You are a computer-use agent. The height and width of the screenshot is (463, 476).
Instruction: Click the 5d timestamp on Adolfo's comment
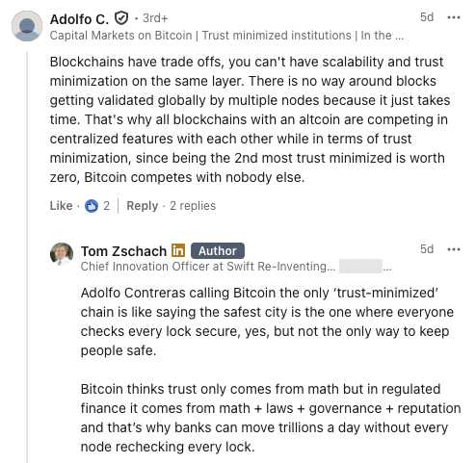point(427,17)
